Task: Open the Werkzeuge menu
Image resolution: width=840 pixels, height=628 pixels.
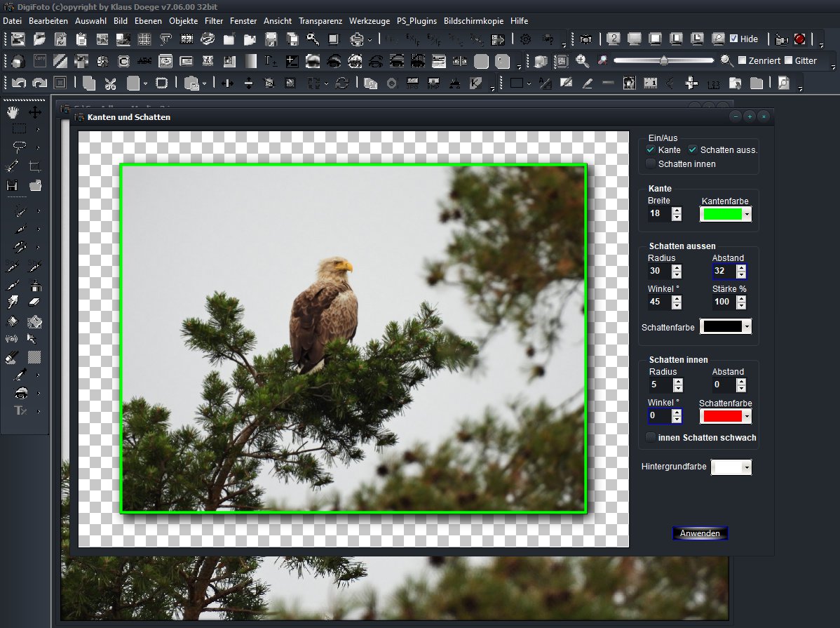Action: pos(369,21)
